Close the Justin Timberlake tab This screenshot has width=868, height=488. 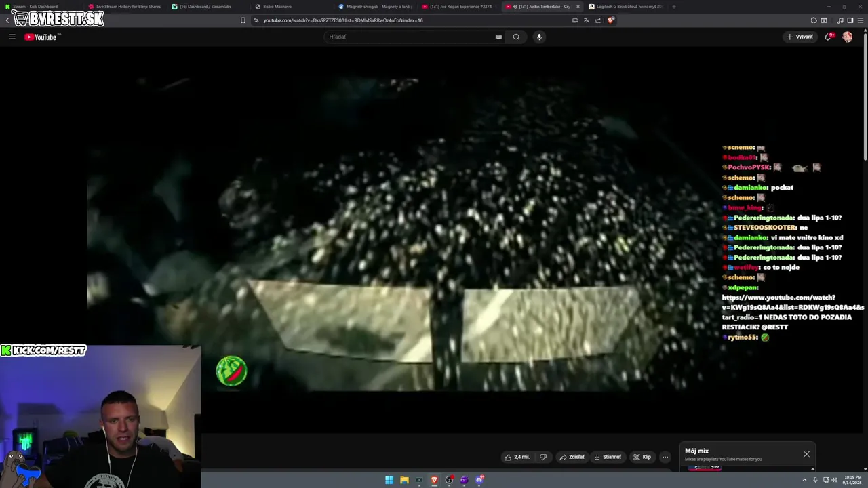point(578,7)
